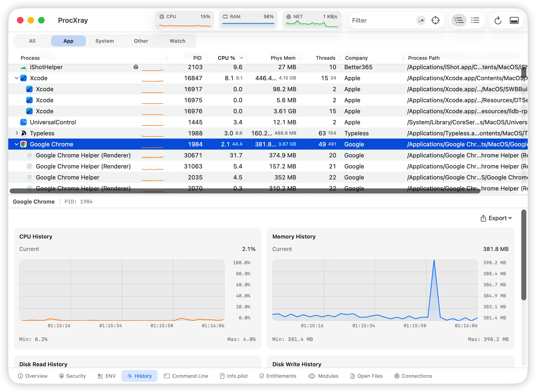This screenshot has width=536, height=392.
Task: Open the Modules tab
Action: click(x=323, y=376)
